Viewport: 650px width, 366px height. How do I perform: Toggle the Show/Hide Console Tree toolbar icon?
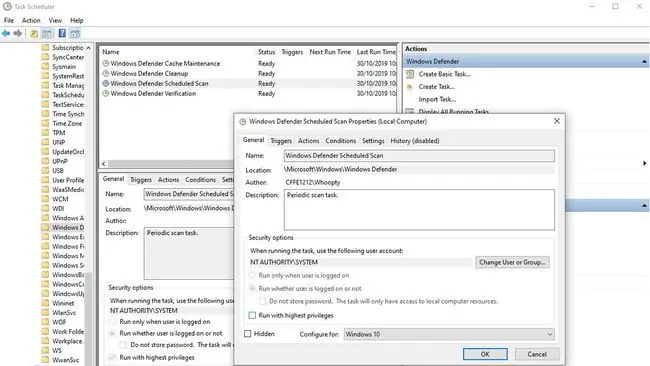tap(47, 34)
